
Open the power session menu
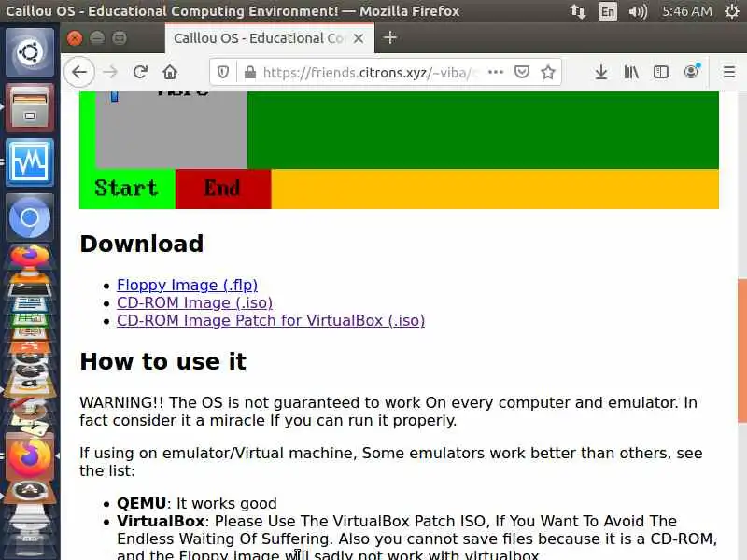coord(732,11)
